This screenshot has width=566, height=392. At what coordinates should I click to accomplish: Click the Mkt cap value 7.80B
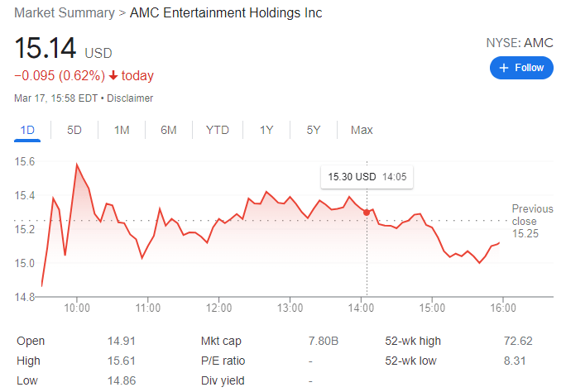point(322,341)
